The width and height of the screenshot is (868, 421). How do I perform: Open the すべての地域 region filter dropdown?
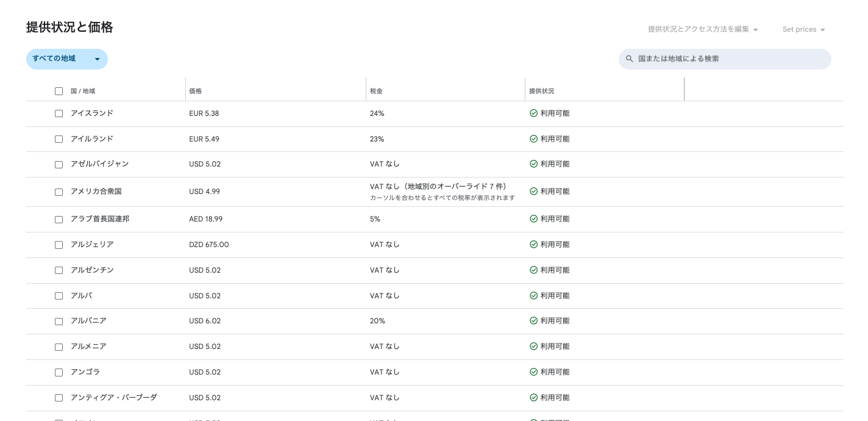click(67, 59)
